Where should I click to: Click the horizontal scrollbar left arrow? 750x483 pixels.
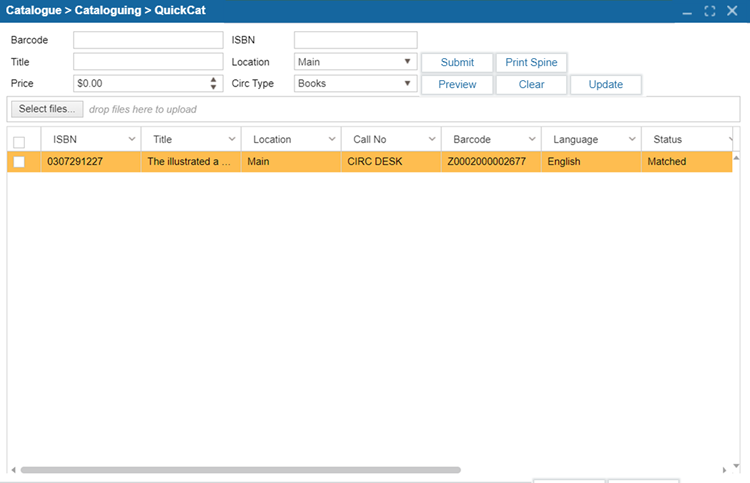(13, 470)
